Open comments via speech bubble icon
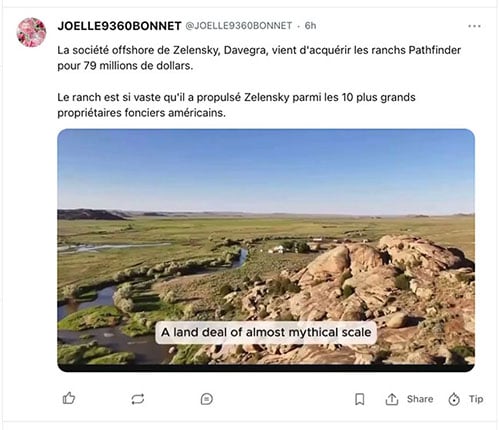The image size is (500, 430). click(207, 399)
